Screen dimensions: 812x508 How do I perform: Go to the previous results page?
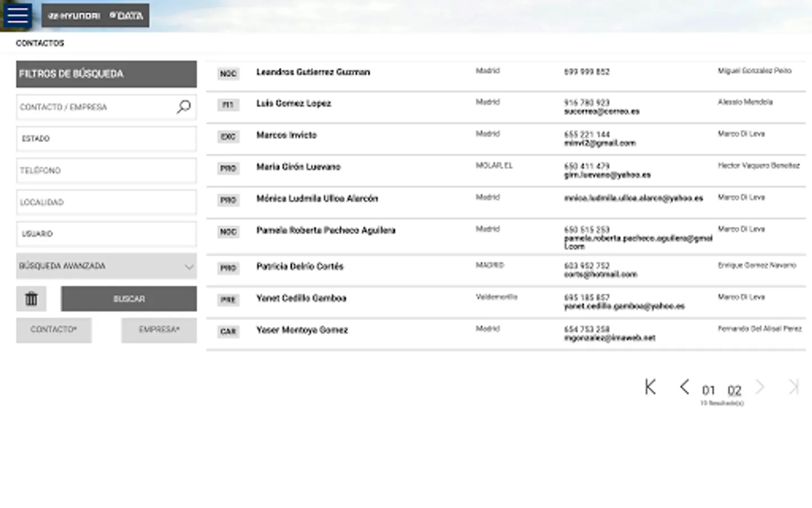point(684,387)
